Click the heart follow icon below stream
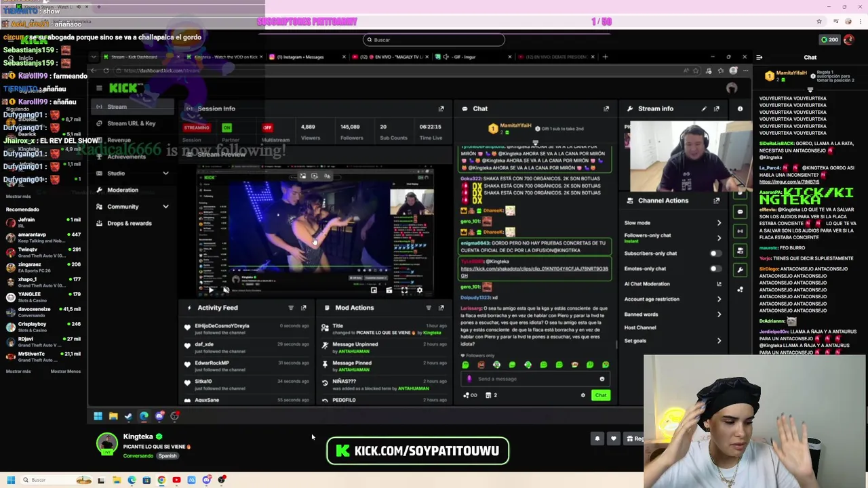Image resolution: width=868 pixels, height=488 pixels. point(614,439)
